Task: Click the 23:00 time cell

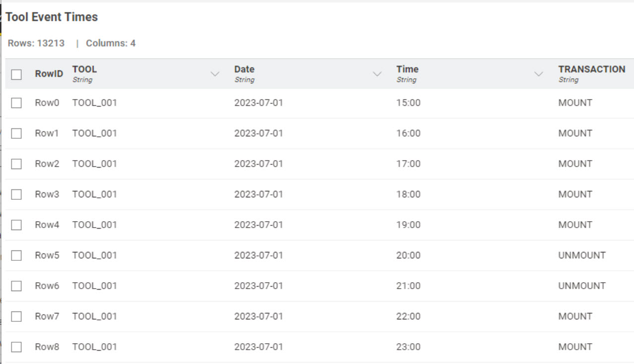Action: [408, 347]
